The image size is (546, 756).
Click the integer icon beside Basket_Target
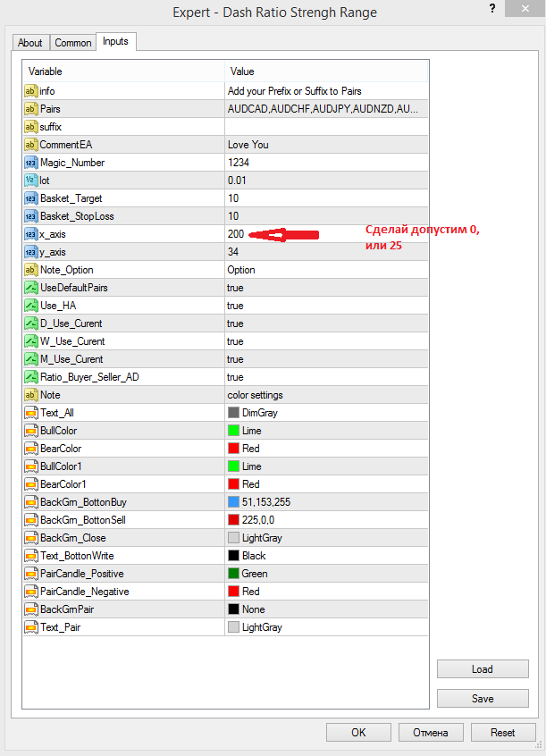pos(30,198)
